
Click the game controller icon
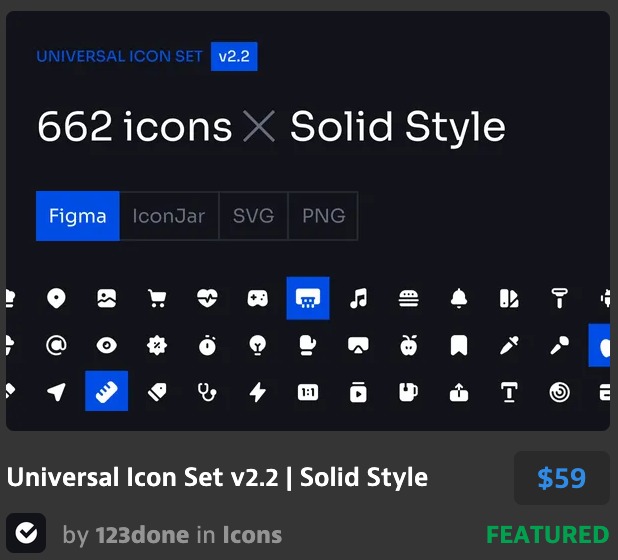[x=257, y=298]
